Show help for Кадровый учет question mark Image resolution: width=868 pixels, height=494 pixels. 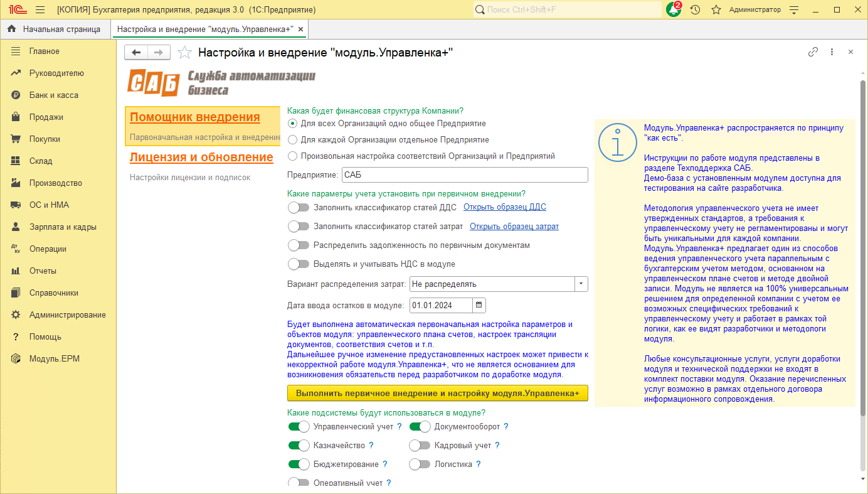[x=497, y=446]
